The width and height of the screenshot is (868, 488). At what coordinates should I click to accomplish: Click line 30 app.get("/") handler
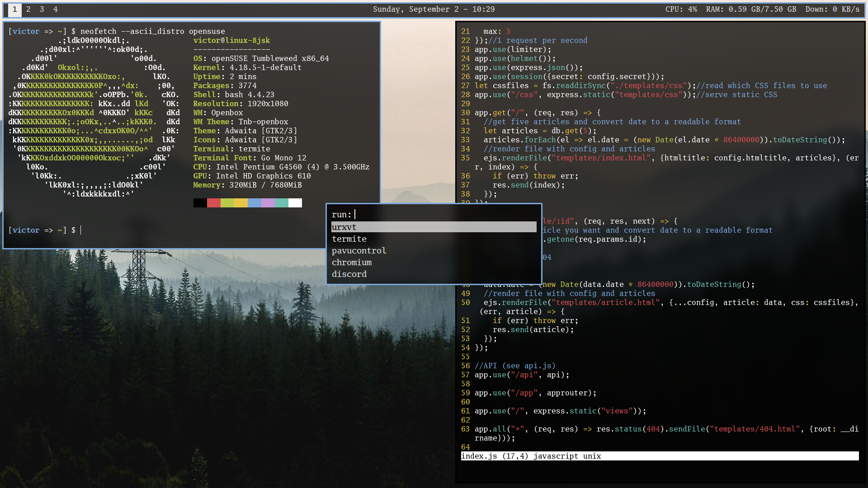[x=538, y=113]
